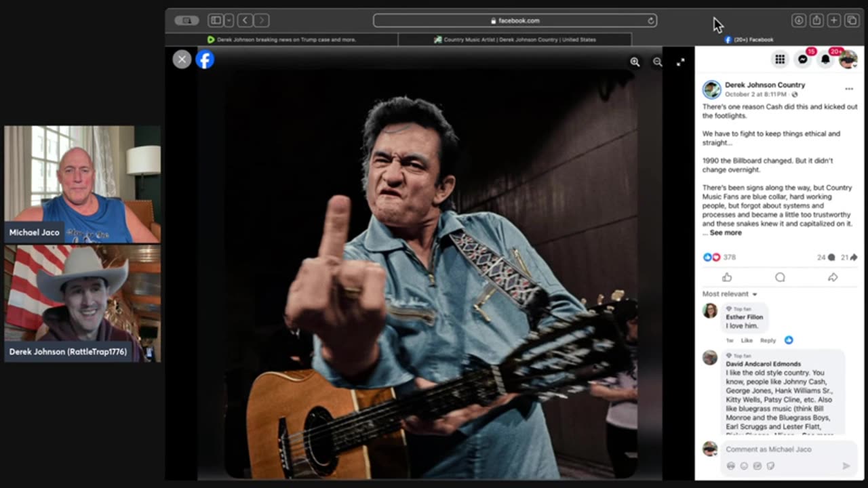This screenshot has height=488, width=868.
Task: Open a new Safari tab
Action: point(834,20)
